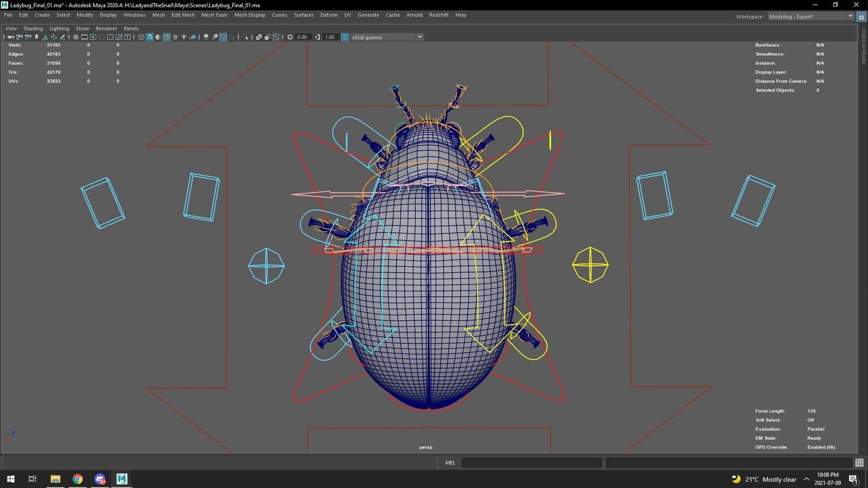Enable textured shading mode

[x=167, y=37]
